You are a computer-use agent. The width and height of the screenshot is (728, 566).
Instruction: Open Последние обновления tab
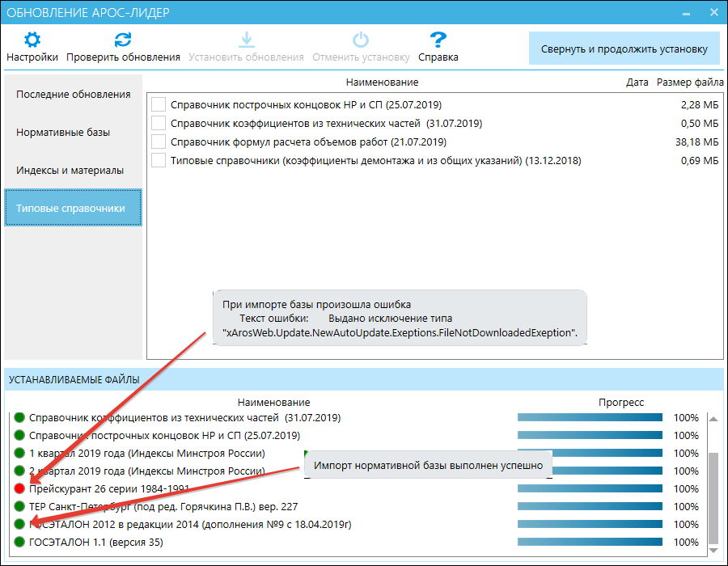point(74,94)
